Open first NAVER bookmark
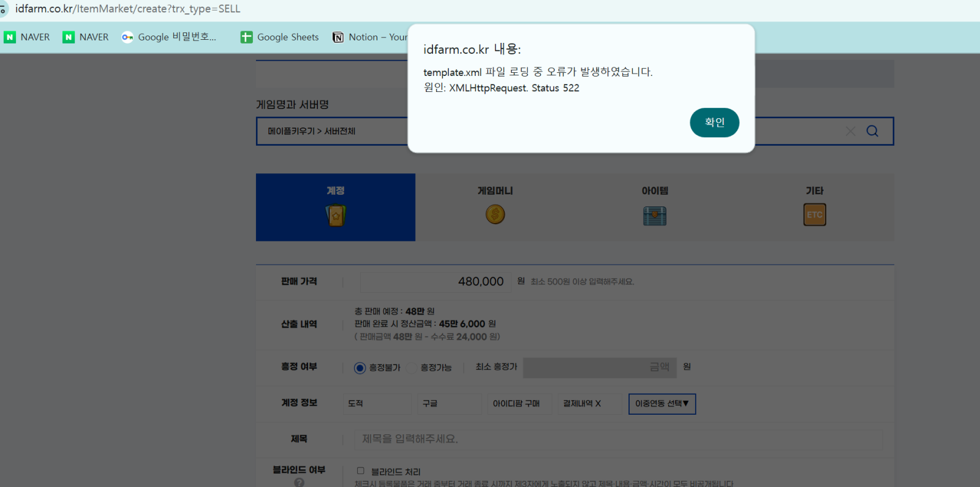The width and height of the screenshot is (980, 487). click(27, 37)
